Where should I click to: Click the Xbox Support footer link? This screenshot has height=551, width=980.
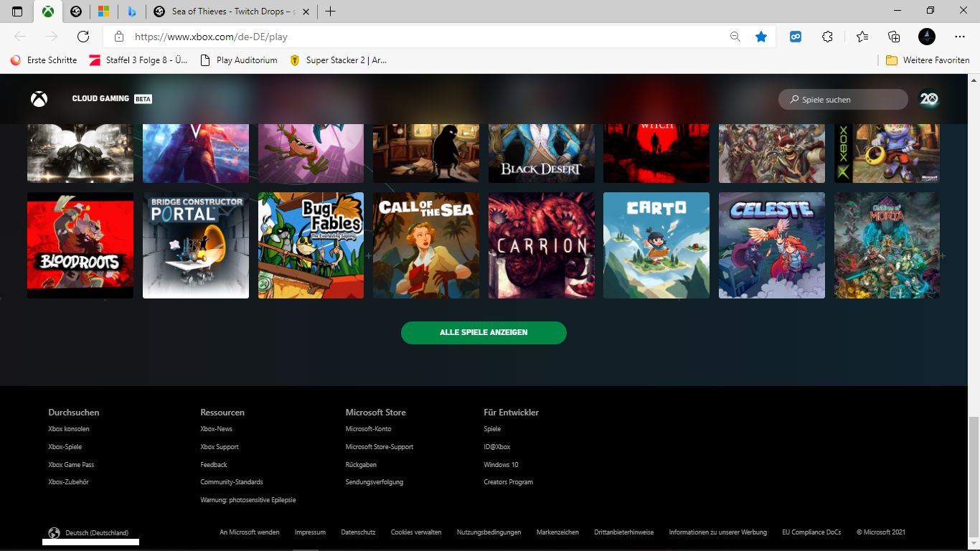[x=220, y=447]
